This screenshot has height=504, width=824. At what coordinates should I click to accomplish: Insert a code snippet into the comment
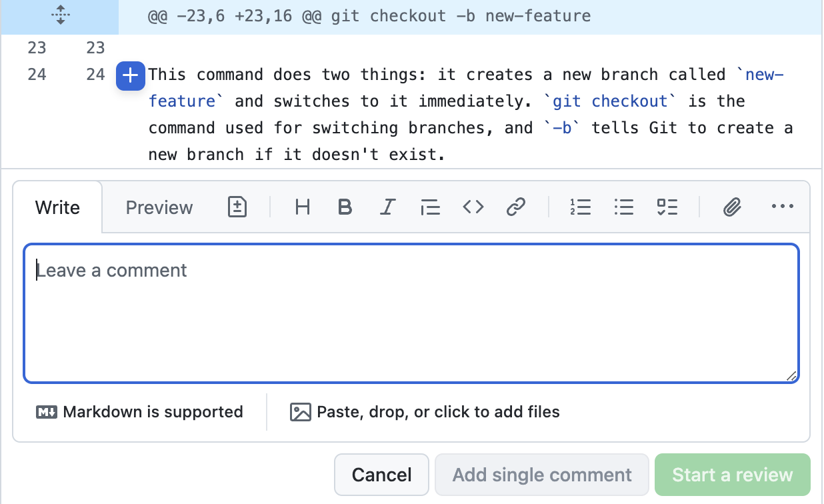point(473,207)
